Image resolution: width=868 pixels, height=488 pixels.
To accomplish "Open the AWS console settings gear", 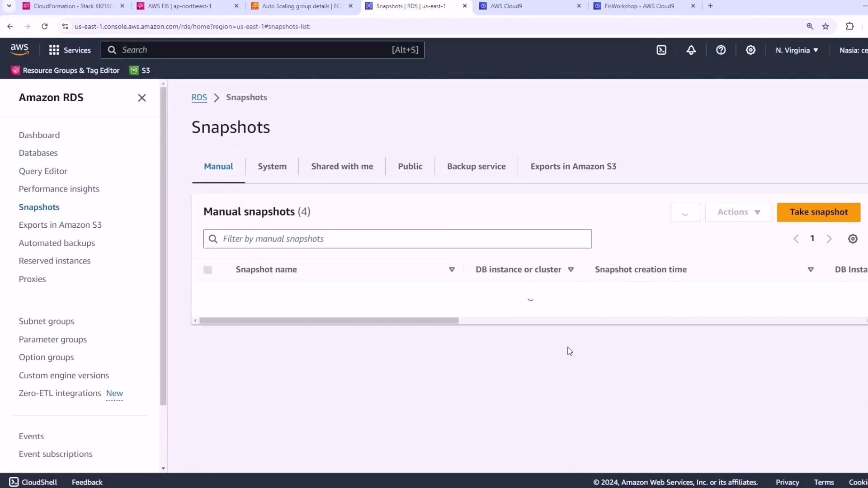I will coord(750,50).
